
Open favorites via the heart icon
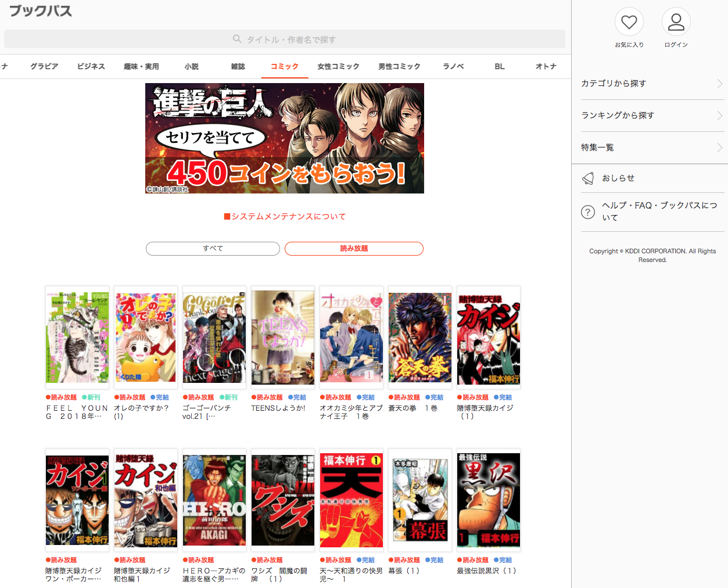(x=629, y=22)
